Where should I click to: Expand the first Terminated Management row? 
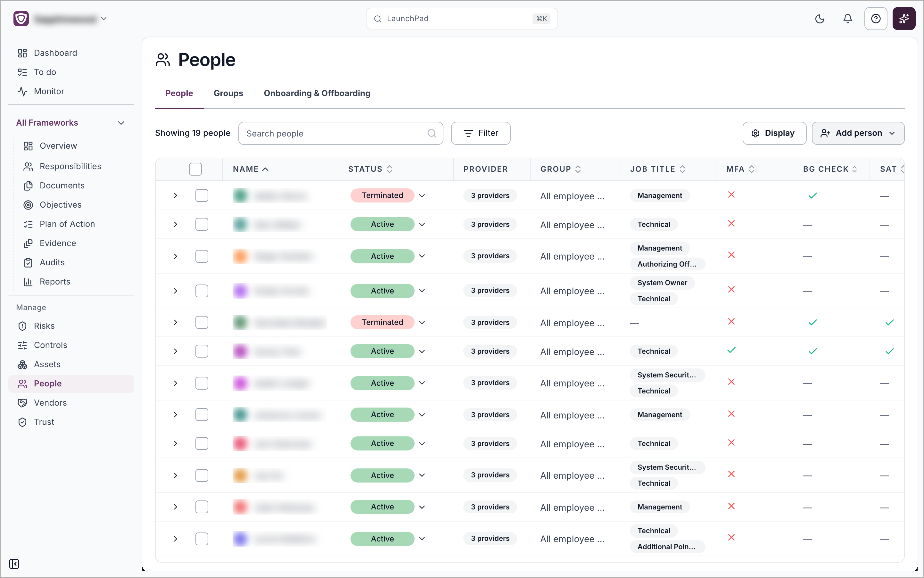click(x=176, y=195)
